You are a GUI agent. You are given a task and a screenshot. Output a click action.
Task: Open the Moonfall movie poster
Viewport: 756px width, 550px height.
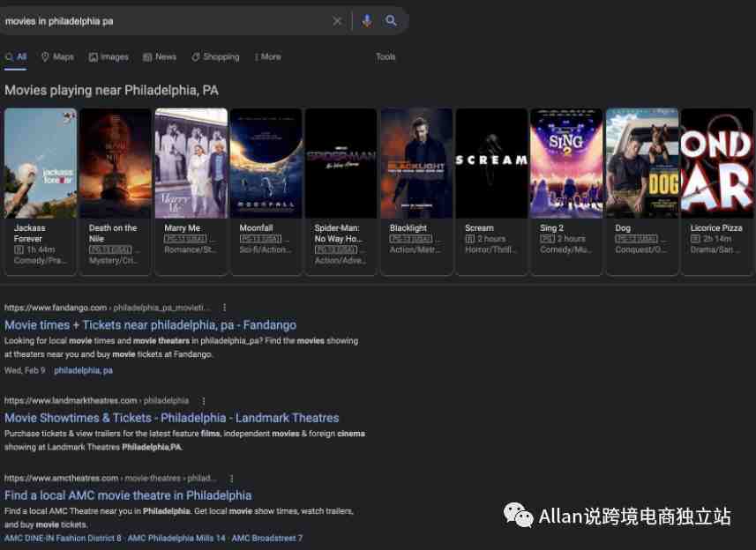click(266, 163)
